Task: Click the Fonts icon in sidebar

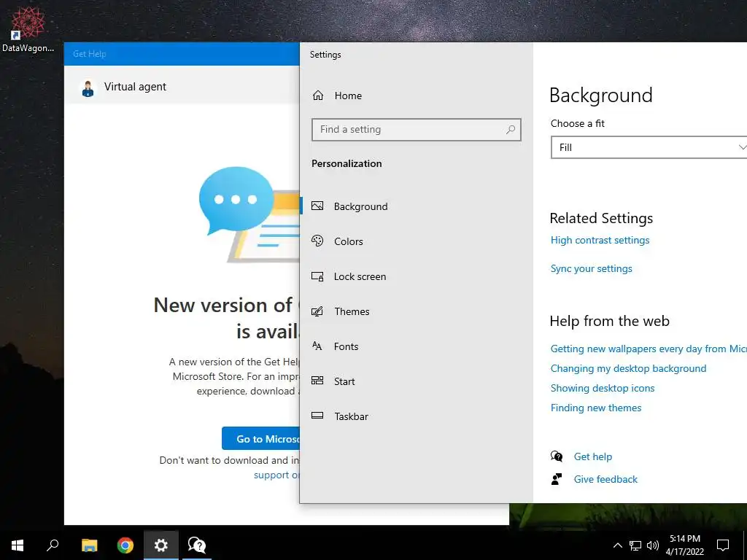Action: pos(317,346)
